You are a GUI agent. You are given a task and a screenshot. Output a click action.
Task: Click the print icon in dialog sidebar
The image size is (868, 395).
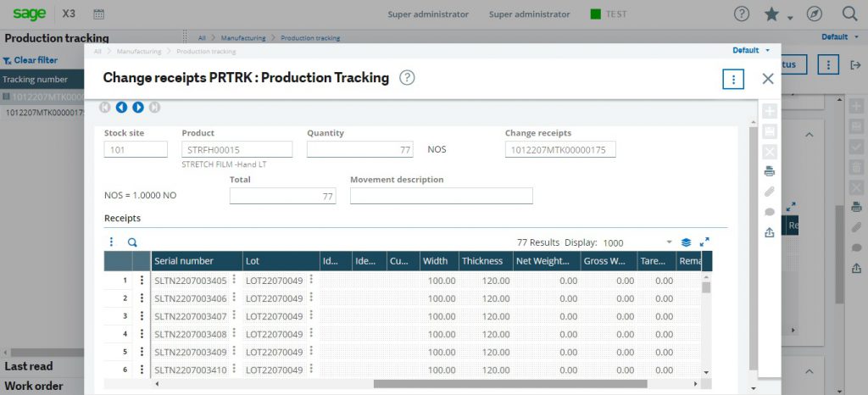click(x=770, y=172)
